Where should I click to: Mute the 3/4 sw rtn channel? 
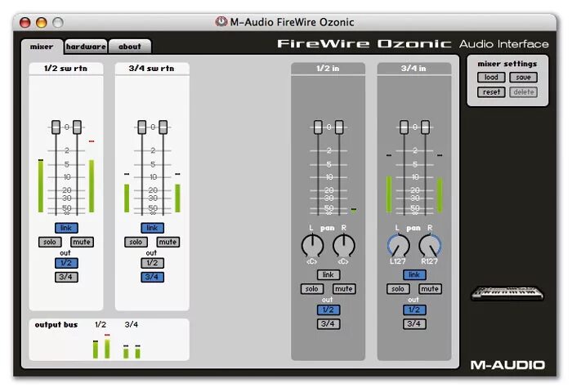pyautogui.click(x=168, y=242)
